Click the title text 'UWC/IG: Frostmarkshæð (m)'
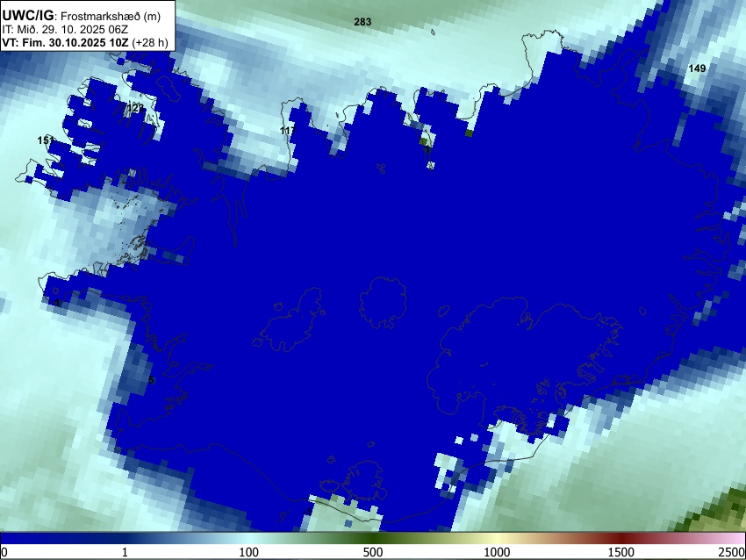The image size is (746, 560). tap(82, 16)
